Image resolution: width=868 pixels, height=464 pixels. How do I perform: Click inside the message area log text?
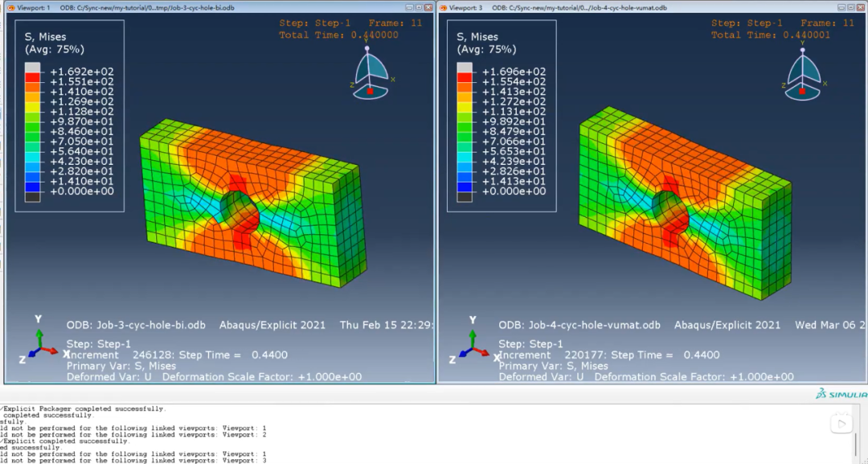pyautogui.click(x=161, y=434)
